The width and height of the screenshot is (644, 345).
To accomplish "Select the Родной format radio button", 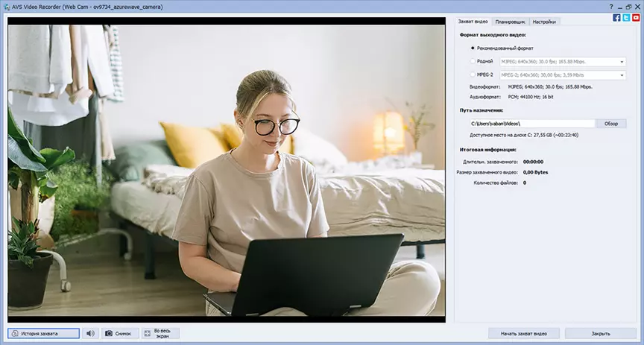I will pos(473,61).
